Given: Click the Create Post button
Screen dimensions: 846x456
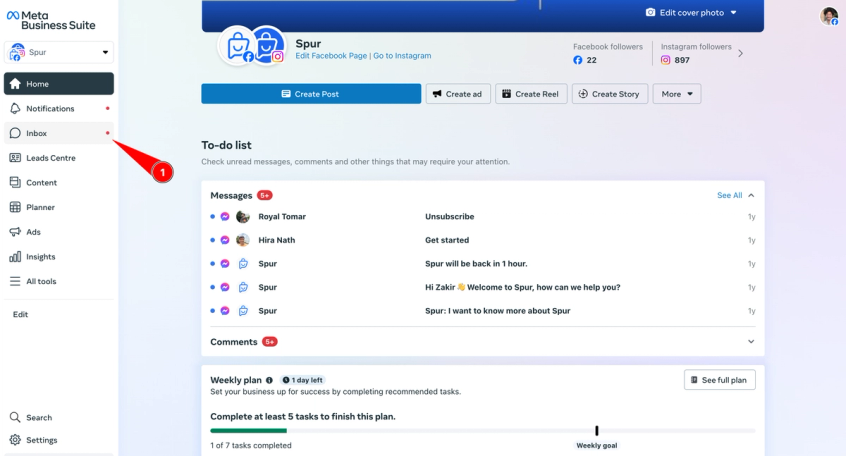Looking at the screenshot, I should point(311,94).
